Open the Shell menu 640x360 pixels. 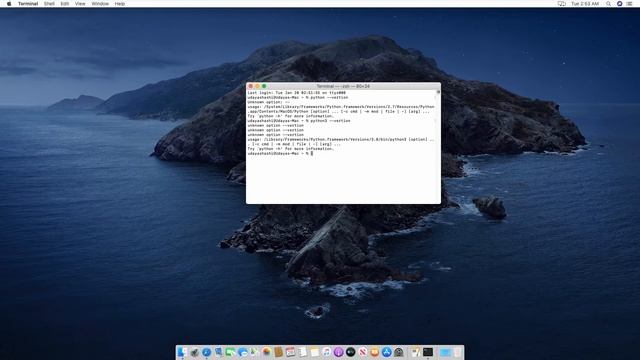(x=49, y=4)
